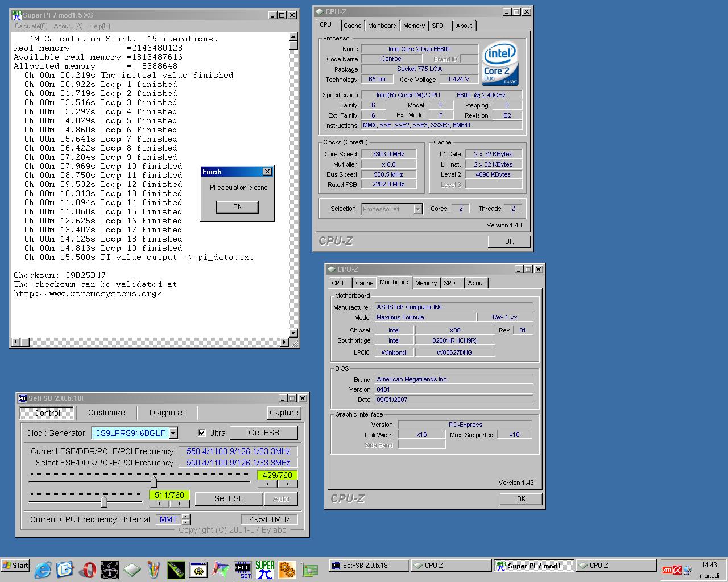Switch to SPD tab in top CPU-Z
728x582 pixels.
point(437,26)
